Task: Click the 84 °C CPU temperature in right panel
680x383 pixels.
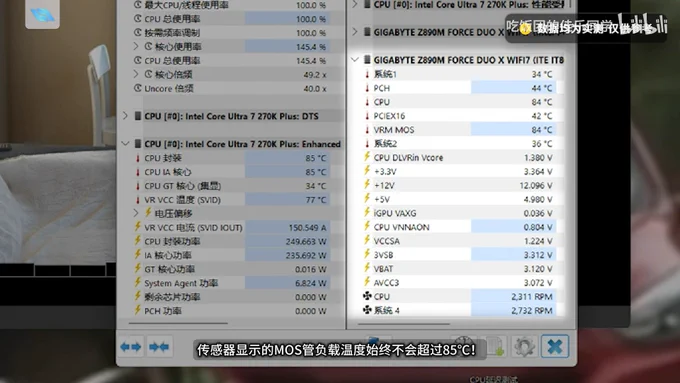Action: 542,102
